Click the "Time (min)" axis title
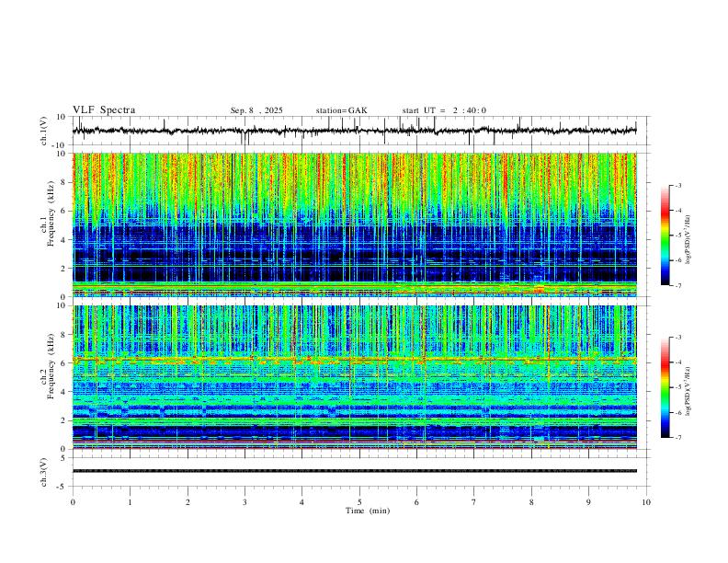This screenshot has width=728, height=563. (368, 511)
